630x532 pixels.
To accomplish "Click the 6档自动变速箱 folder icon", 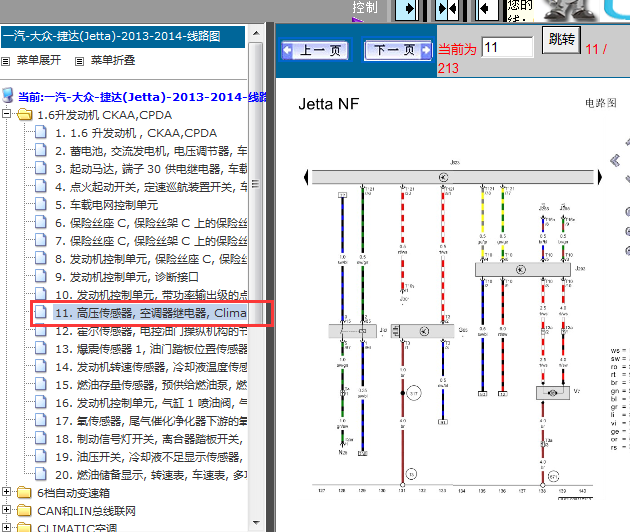I will [x=24, y=492].
